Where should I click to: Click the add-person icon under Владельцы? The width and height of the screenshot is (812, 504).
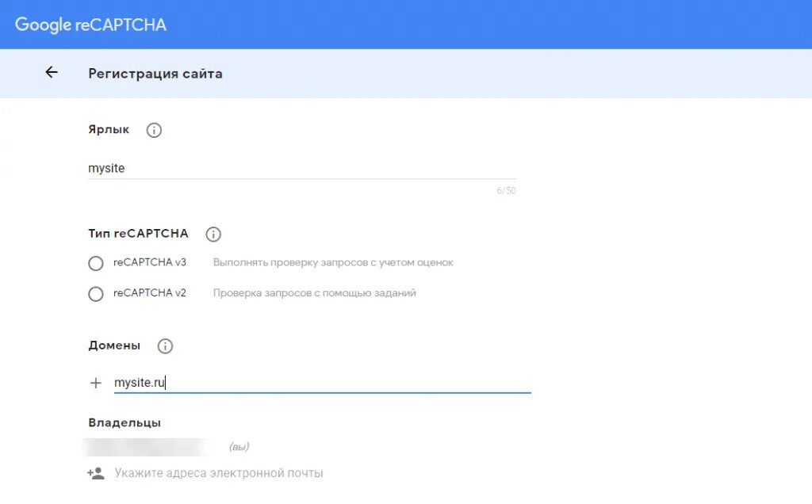coord(96,474)
